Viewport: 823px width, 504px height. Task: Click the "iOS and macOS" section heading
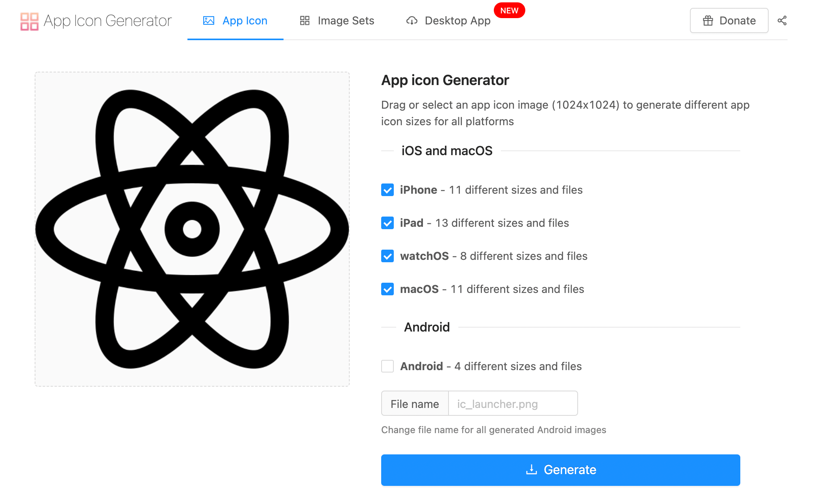[447, 151]
